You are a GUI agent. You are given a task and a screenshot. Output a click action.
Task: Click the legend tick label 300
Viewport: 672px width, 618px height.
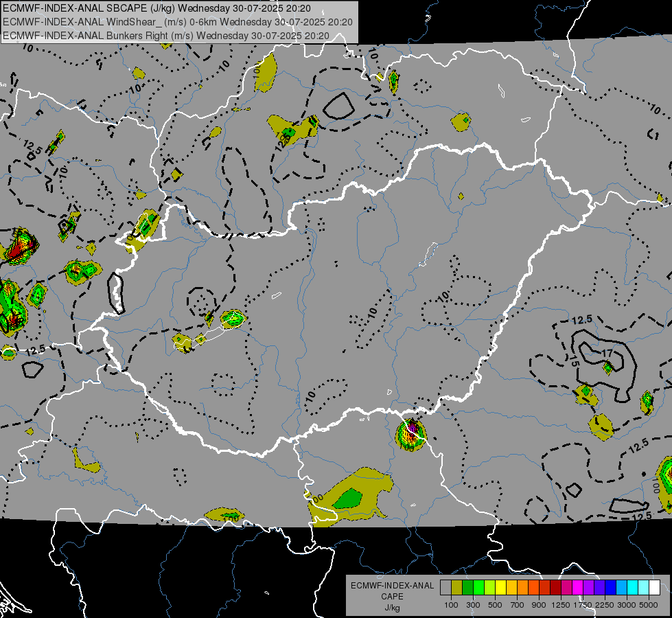pos(473,605)
